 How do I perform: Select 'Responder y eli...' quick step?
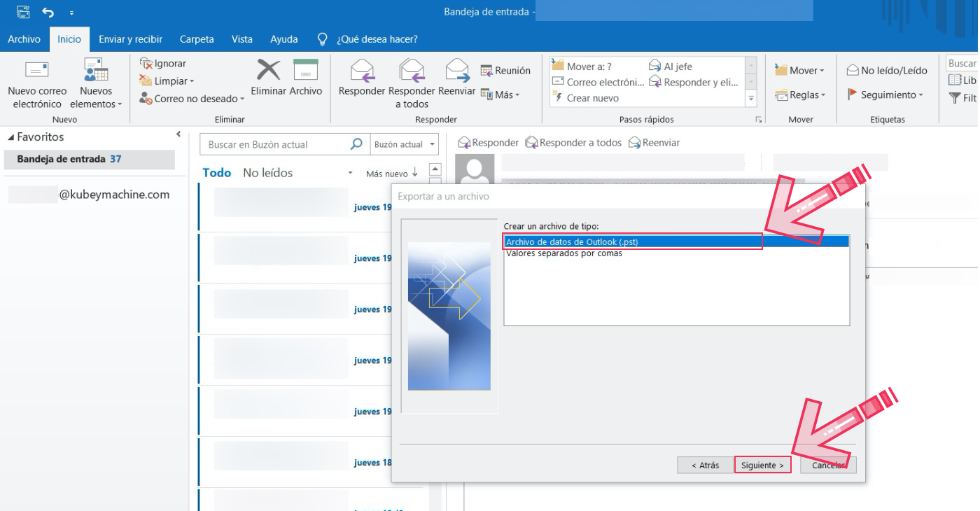point(694,82)
